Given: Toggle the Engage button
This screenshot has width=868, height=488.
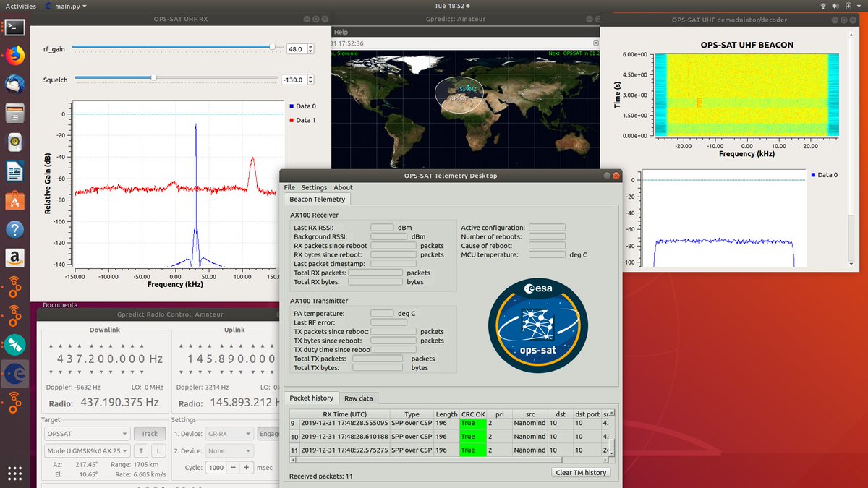Looking at the screenshot, I should [269, 434].
